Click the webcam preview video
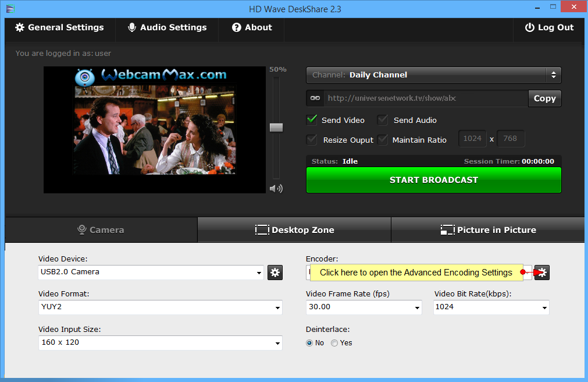This screenshot has height=382, width=588. pyautogui.click(x=155, y=130)
